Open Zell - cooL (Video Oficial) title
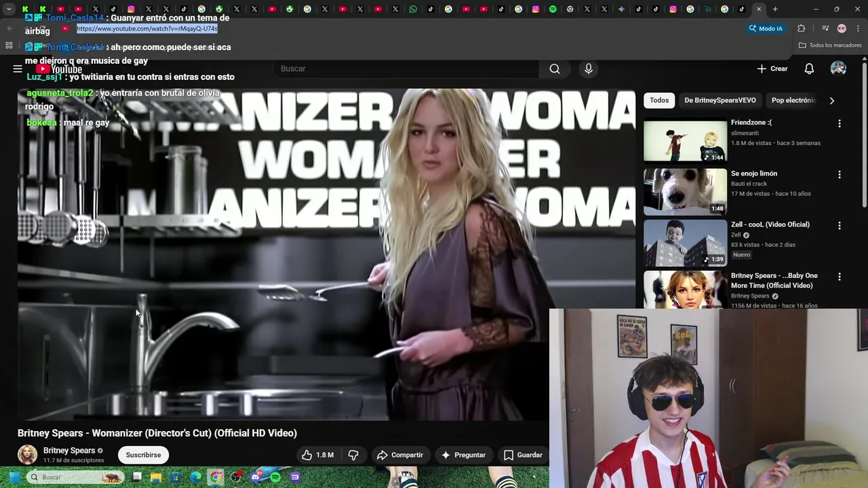Image resolution: width=868 pixels, height=488 pixels. (770, 224)
